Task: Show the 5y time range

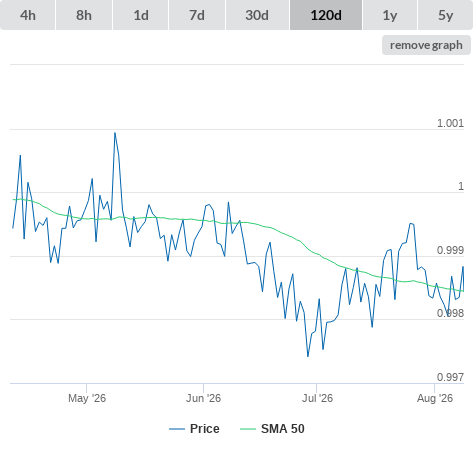Action: pos(446,15)
